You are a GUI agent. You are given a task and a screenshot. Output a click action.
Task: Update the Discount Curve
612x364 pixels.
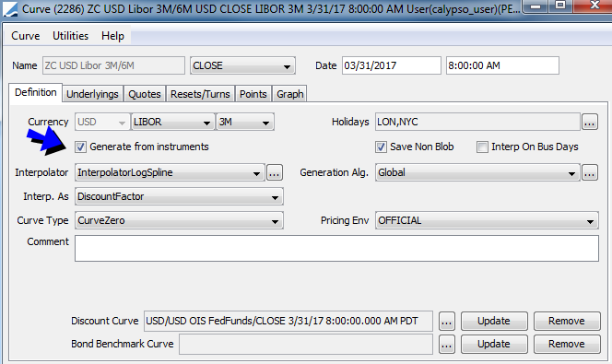tap(494, 321)
